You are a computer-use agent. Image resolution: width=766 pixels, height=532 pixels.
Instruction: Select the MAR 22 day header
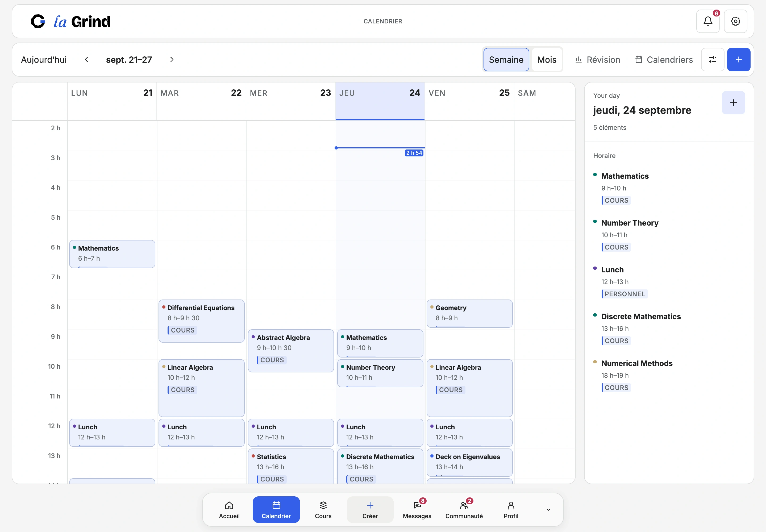click(x=201, y=101)
